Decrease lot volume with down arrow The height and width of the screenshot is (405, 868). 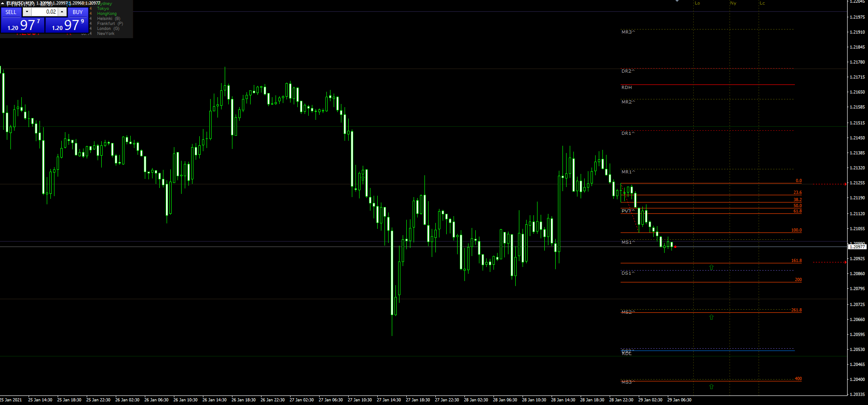click(x=27, y=12)
